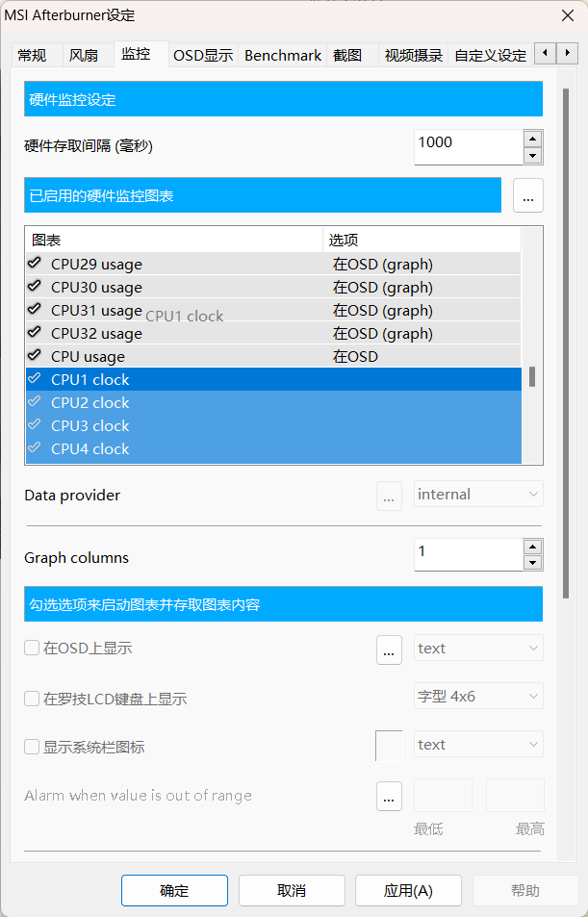Screen dimensions: 588x917
Task: Click the tray icon color swatch
Action: coord(389,746)
